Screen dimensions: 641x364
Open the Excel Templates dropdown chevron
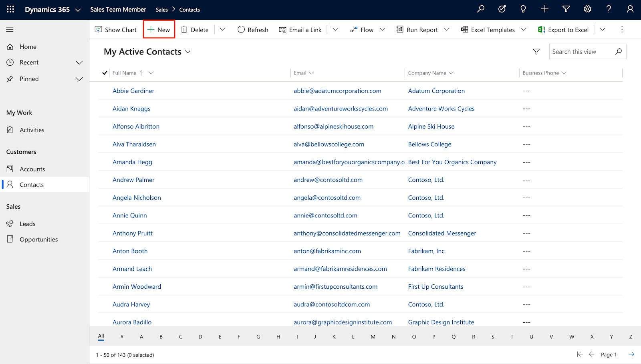pos(524,29)
